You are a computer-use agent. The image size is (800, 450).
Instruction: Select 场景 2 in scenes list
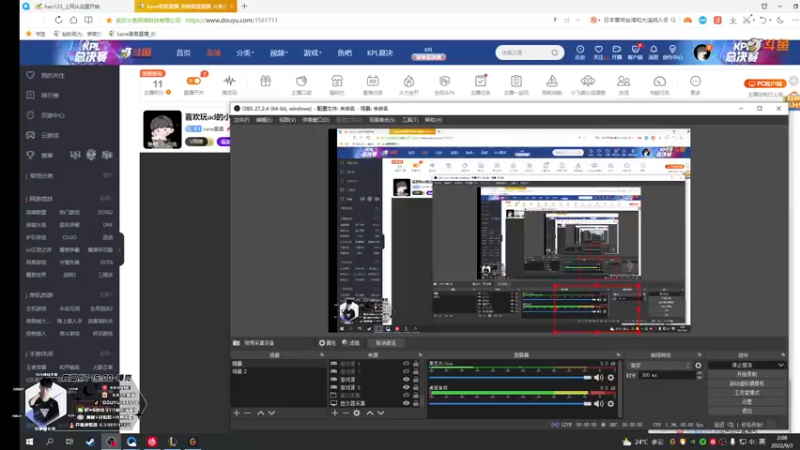point(279,371)
